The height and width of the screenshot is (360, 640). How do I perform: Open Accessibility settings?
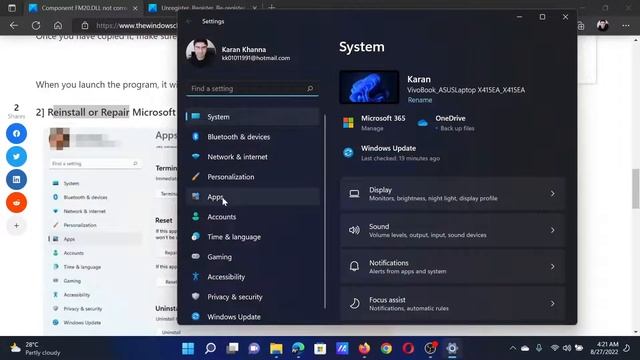[x=252, y=277]
